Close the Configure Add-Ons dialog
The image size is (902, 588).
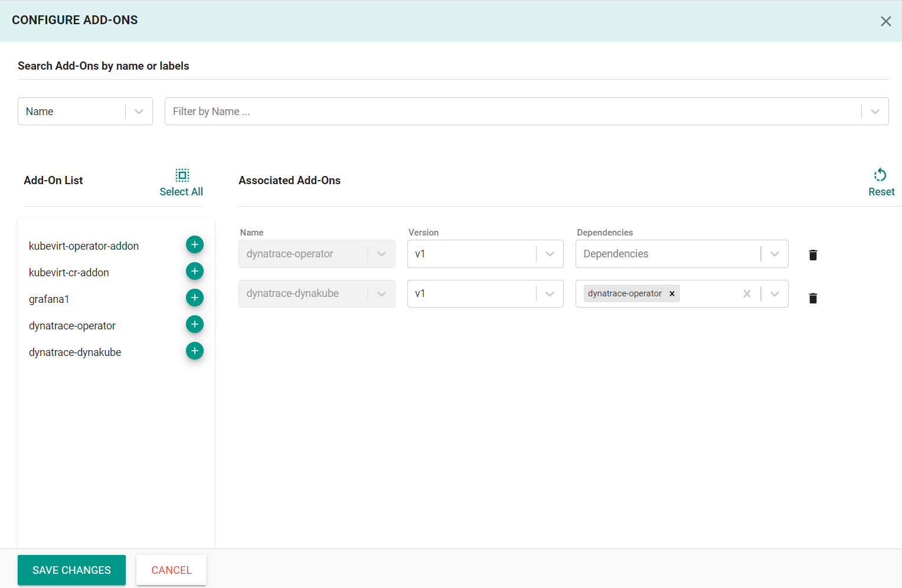(x=886, y=21)
